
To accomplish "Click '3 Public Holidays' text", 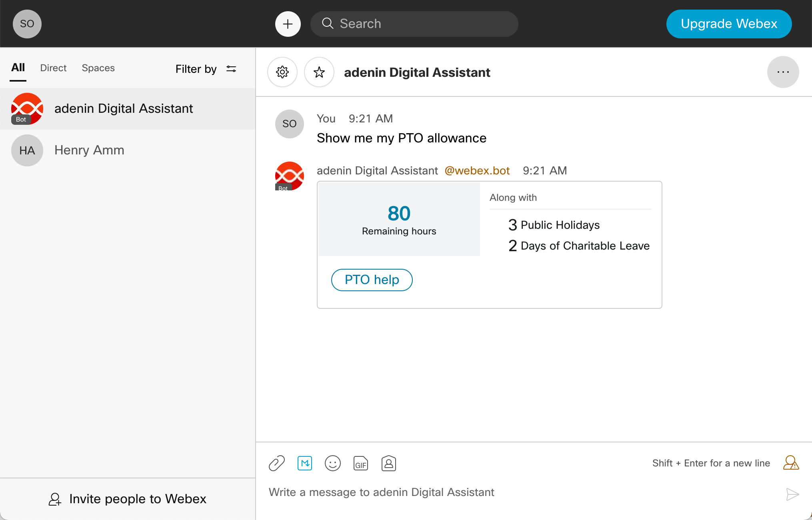I will 554,225.
